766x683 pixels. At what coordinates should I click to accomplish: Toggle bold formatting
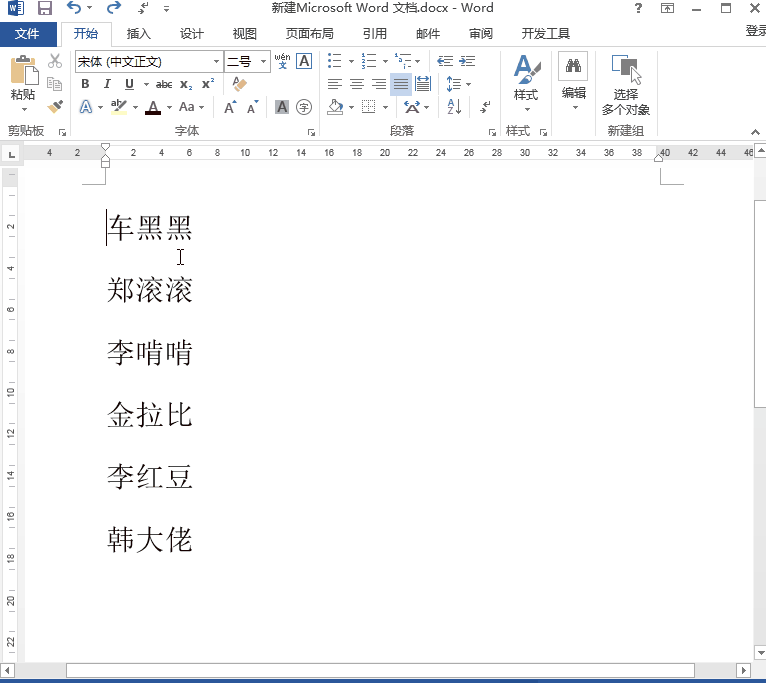(x=85, y=84)
